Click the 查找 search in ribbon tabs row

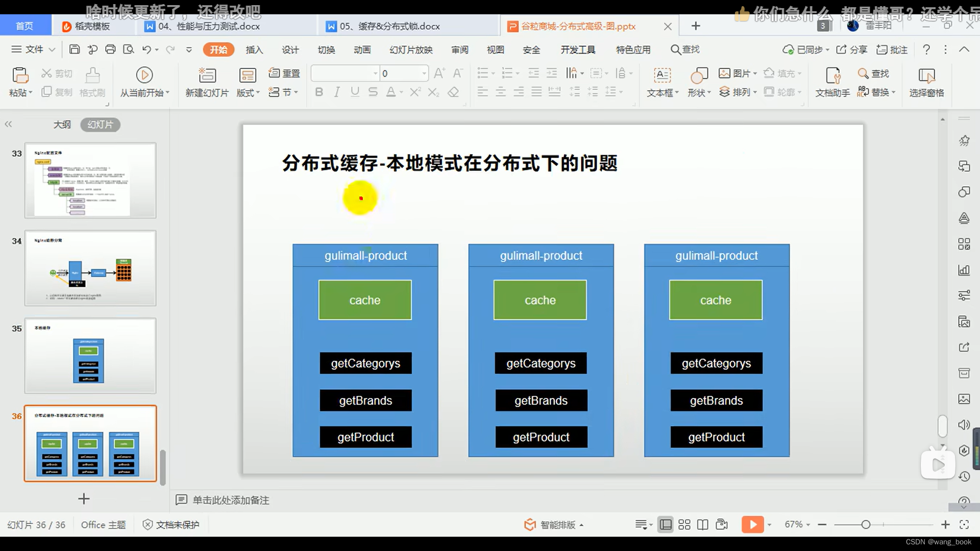tap(685, 49)
